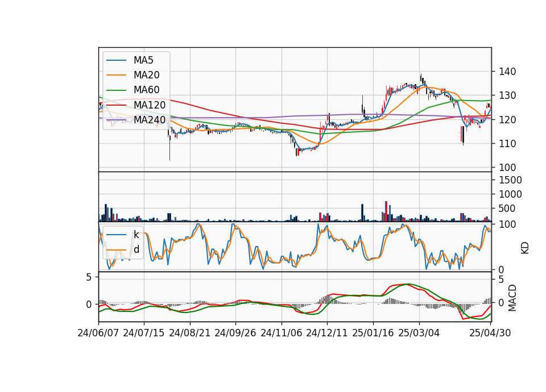Click the MA60 legend label
546x392 pixels.
pos(146,90)
